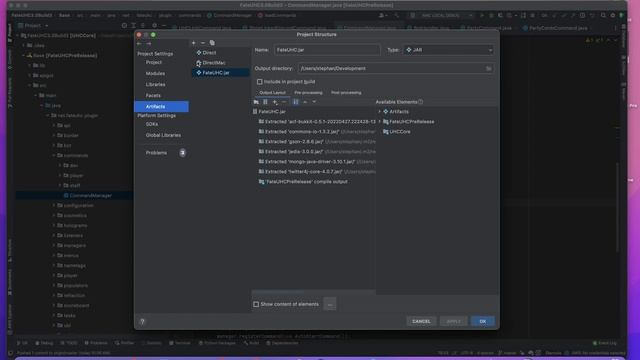Expand the listeners folder in the project tree

(54, 236)
